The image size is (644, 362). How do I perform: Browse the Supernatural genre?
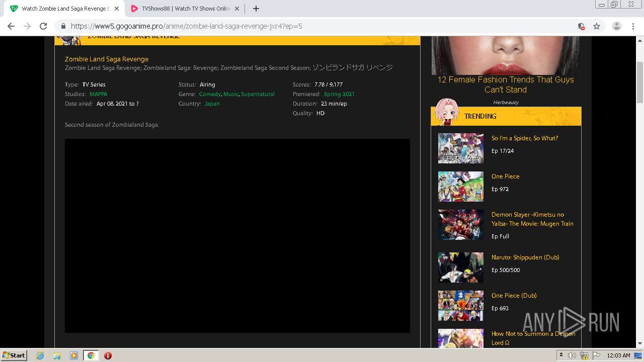(x=258, y=94)
